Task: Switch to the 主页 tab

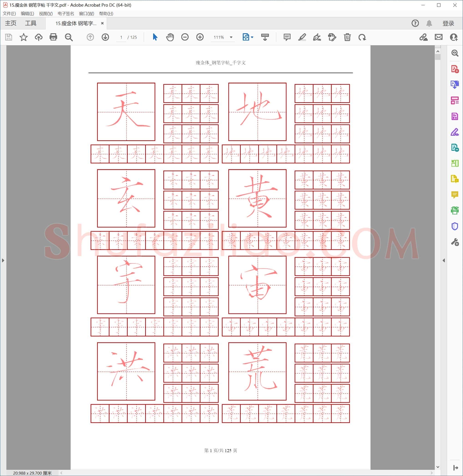Action: click(11, 23)
